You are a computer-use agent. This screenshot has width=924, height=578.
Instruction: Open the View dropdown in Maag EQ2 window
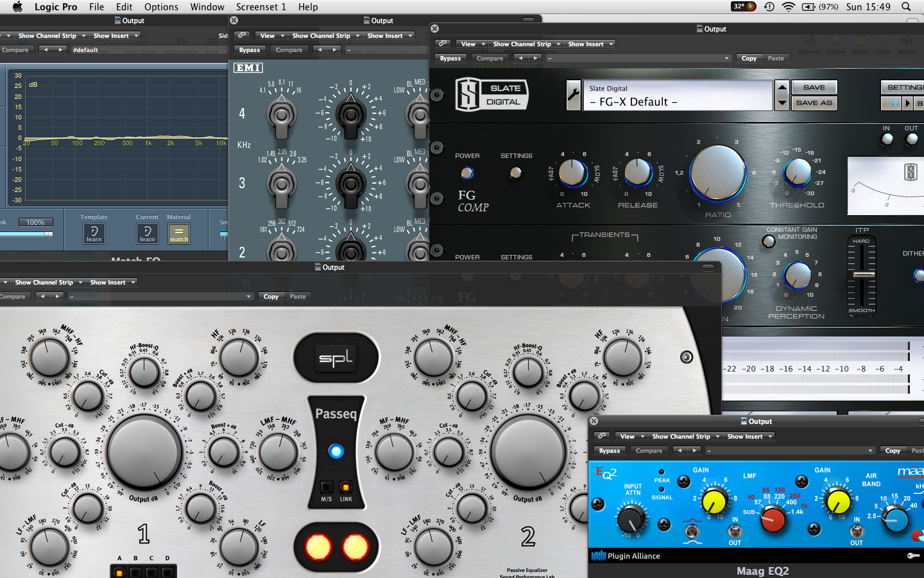point(631,436)
